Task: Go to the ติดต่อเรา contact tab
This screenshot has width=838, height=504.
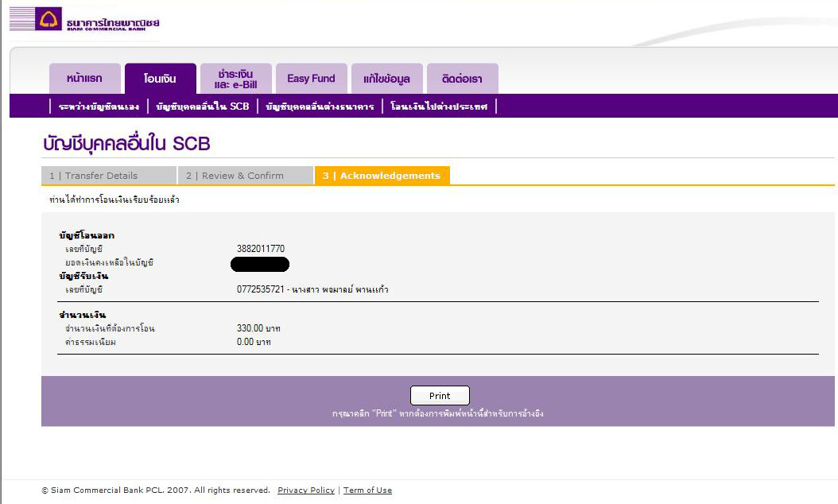Action: (462, 79)
